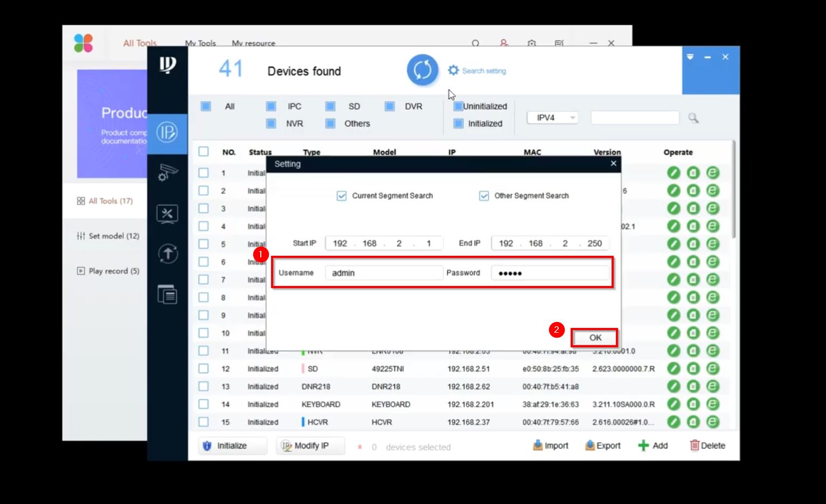Viewport: 826px width, 504px height.
Task: Toggle the IPC filter checkbox
Action: point(271,106)
